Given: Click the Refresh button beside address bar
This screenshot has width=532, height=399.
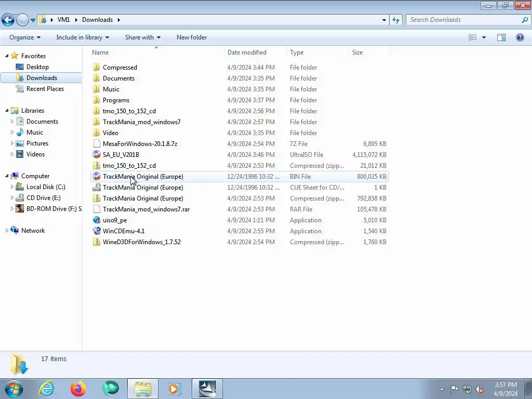Looking at the screenshot, I should click(395, 20).
